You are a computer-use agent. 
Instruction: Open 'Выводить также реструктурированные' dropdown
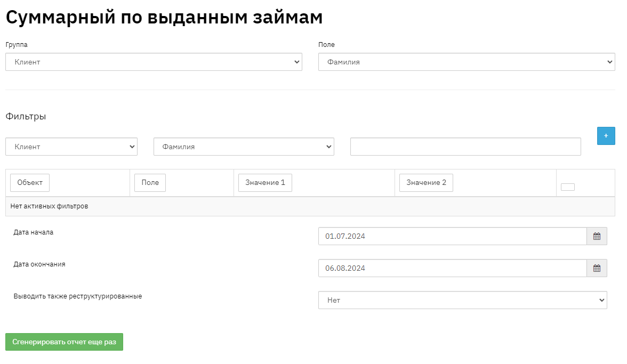click(462, 300)
